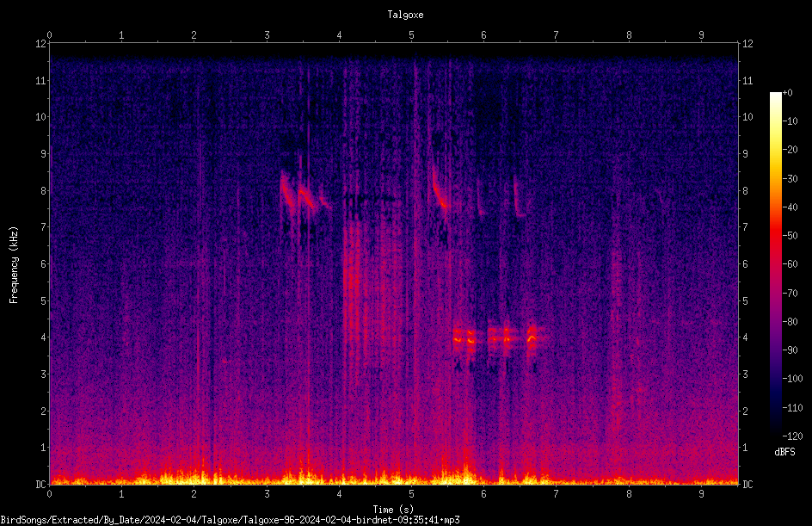Click the Time (s) axis label

click(x=393, y=510)
